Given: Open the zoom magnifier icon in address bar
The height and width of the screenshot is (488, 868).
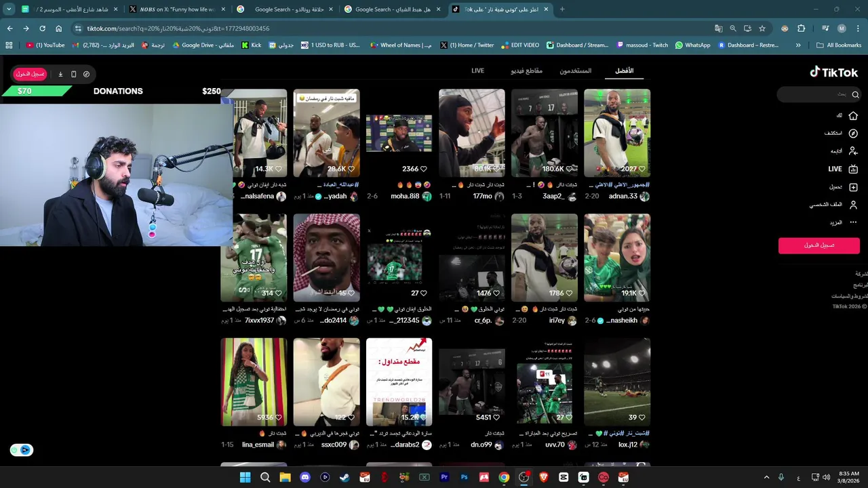Looking at the screenshot, I should point(733,28).
